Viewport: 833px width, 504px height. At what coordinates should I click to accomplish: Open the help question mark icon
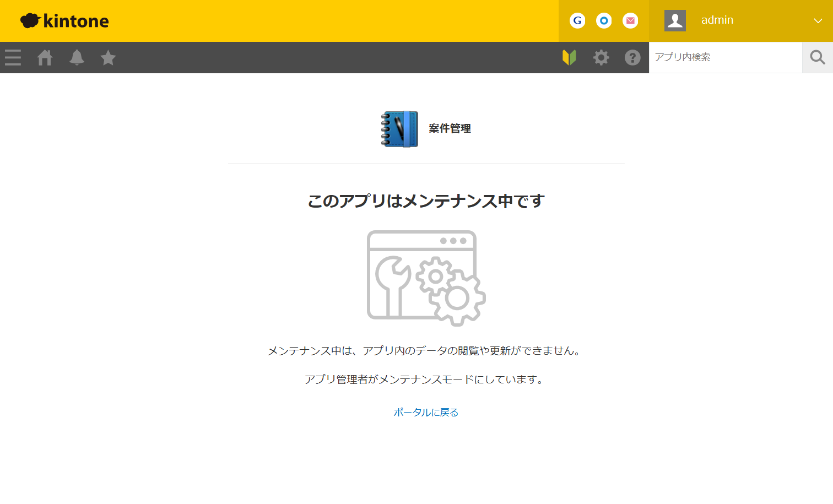click(x=632, y=57)
